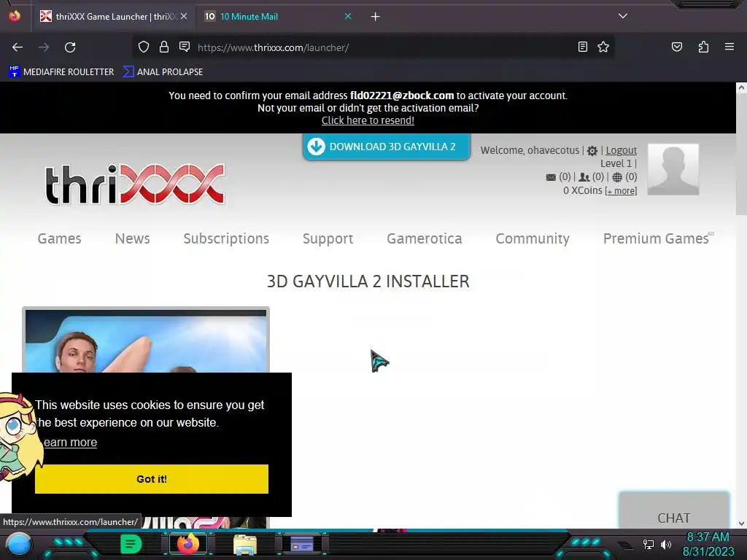The image size is (747, 560).
Task: Open the extensions puzzle icon
Action: [703, 47]
